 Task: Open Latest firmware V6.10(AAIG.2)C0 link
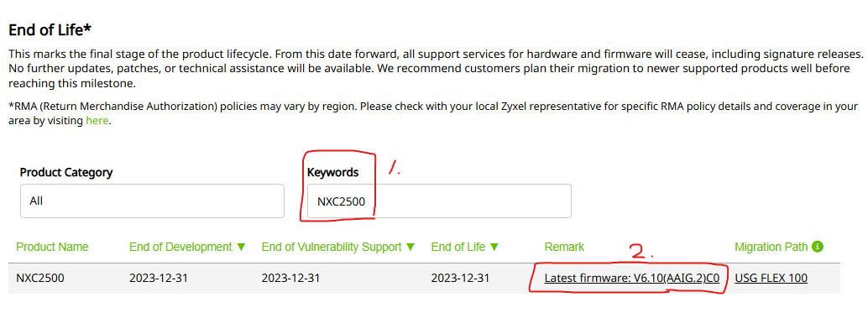[631, 279]
